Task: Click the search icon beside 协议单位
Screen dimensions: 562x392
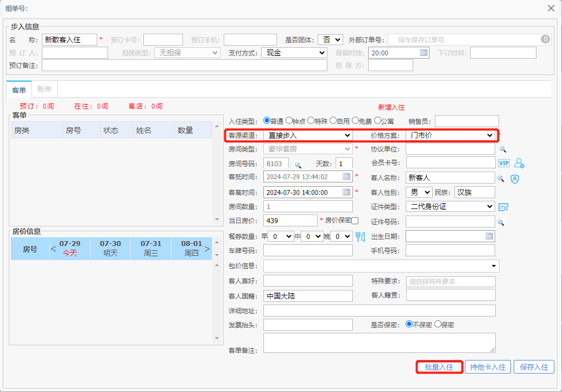Action: [503, 149]
